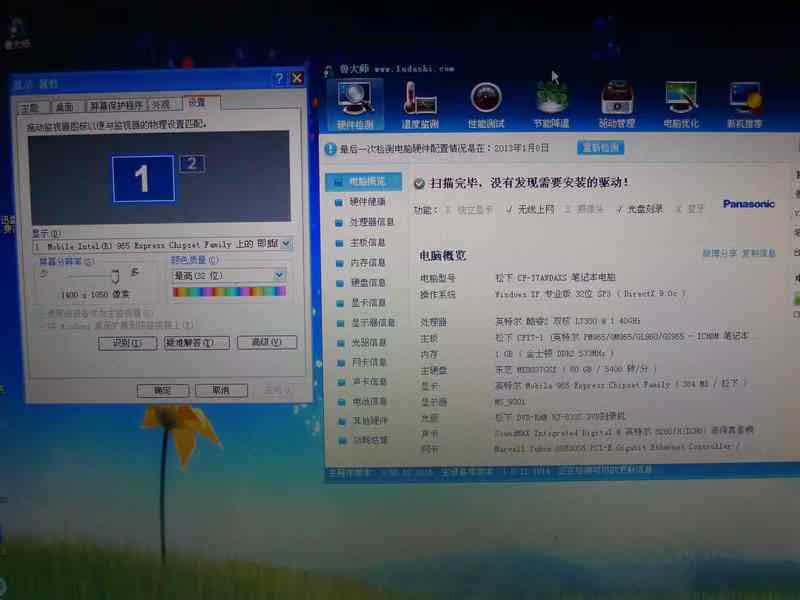The width and height of the screenshot is (800, 600).
Task: Switch to the 桌面 tab
Action: tap(64, 105)
